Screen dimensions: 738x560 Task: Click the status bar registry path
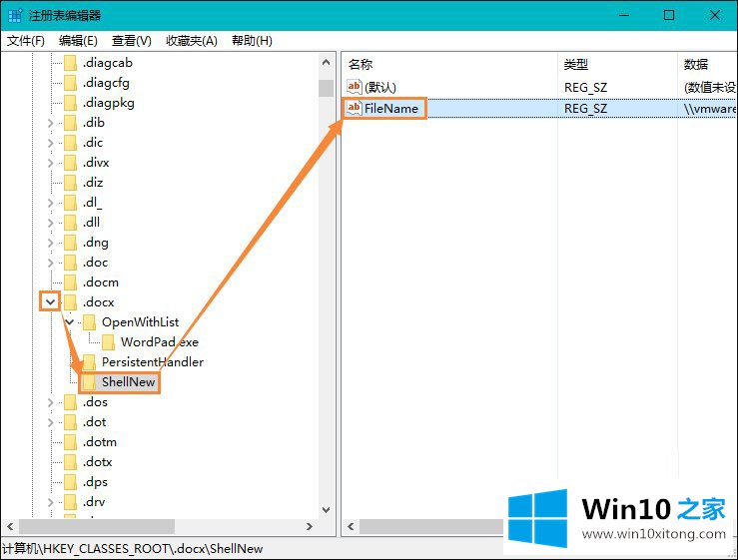click(x=132, y=549)
